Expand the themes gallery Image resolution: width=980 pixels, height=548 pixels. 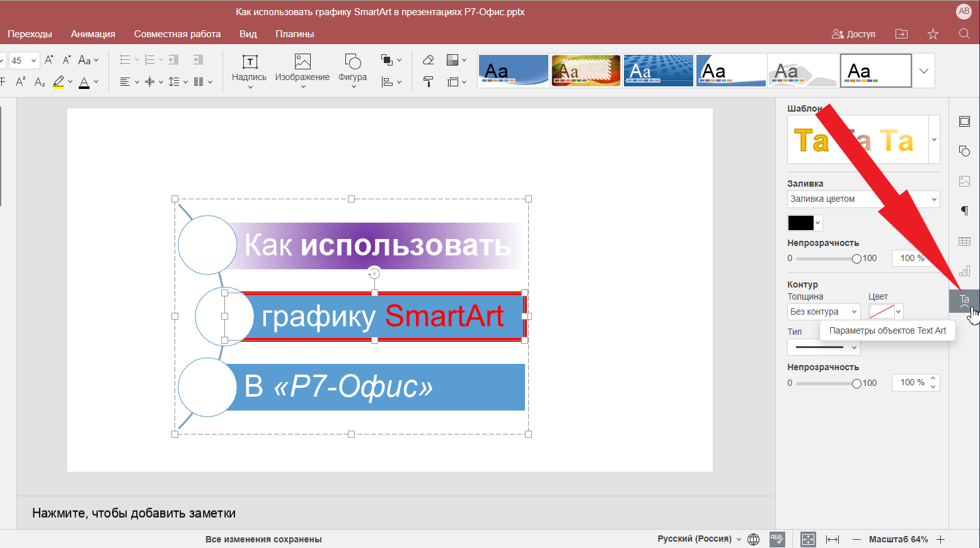tap(924, 71)
